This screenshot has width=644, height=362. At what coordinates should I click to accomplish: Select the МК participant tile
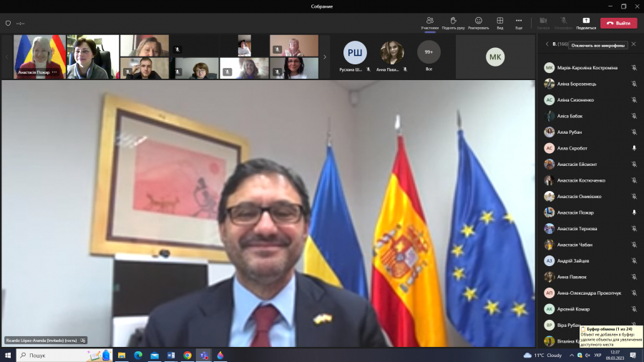[495, 57]
